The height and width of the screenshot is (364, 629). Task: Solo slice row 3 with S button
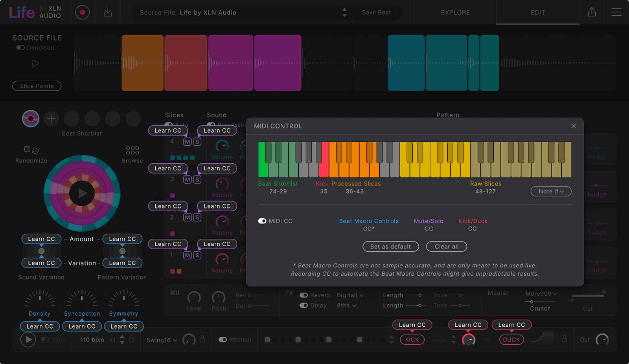click(x=197, y=179)
